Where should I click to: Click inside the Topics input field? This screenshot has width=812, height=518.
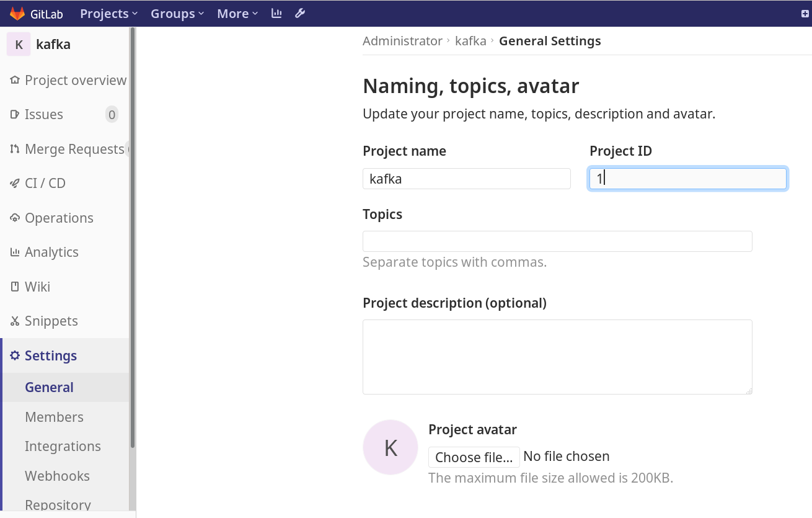[557, 241]
